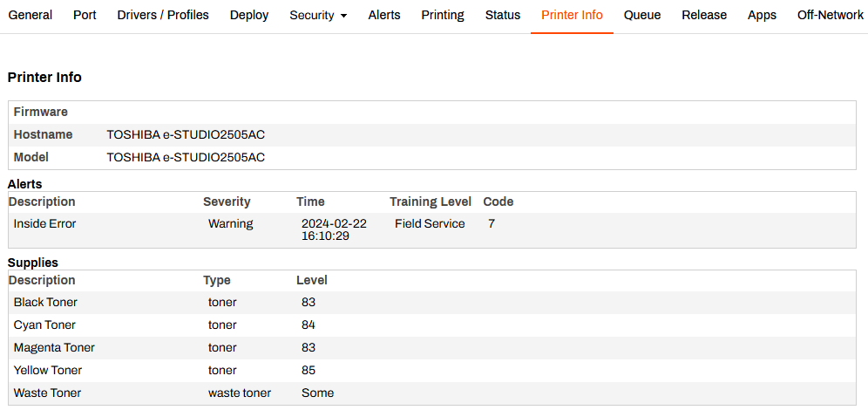Click the Cyan Toner type value

click(222, 325)
